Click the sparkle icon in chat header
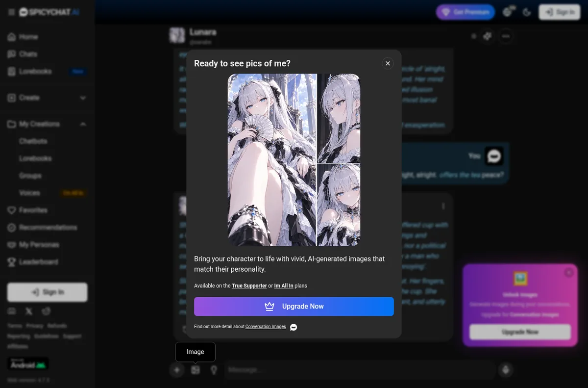This screenshot has height=388, width=588. coord(487,36)
